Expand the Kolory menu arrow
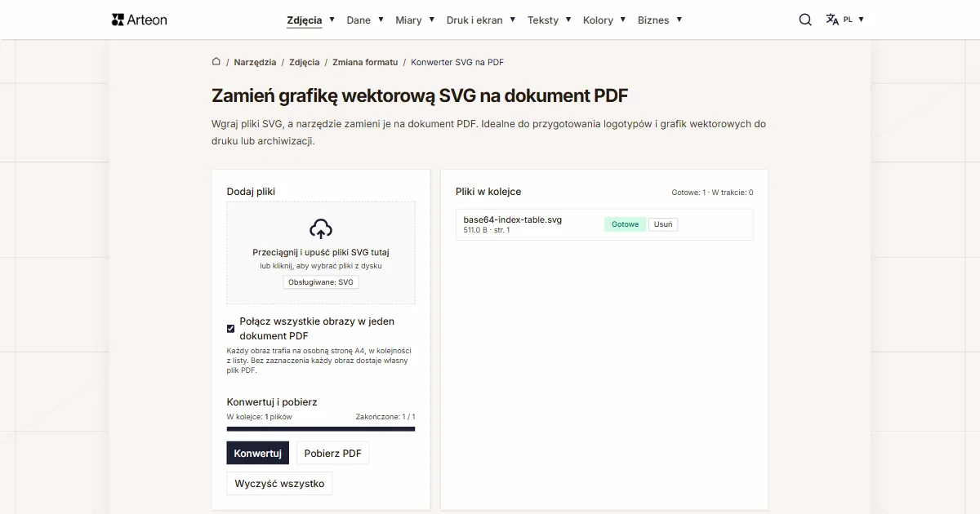The width and height of the screenshot is (980, 514). coord(622,19)
